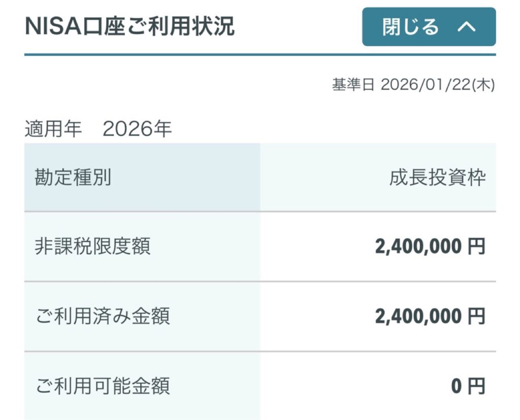Screen dimensions: 520x420
Task: Click the 円 unit in 非課税限度額 row
Action: click(476, 247)
